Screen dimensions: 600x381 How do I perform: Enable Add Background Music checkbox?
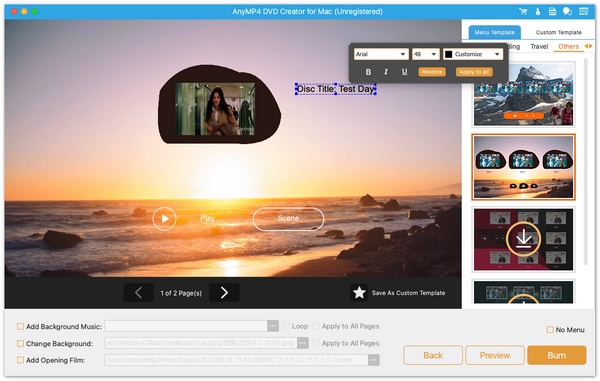pos(20,326)
